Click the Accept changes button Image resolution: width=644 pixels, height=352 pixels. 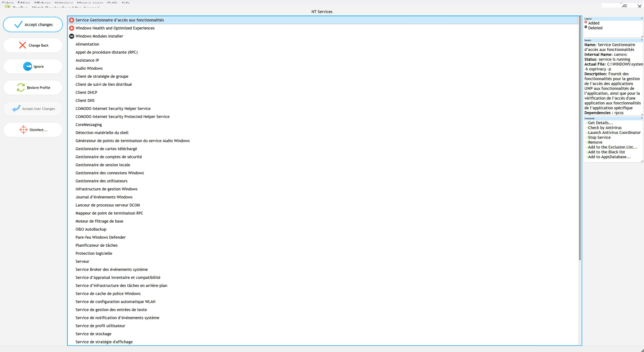point(33,24)
